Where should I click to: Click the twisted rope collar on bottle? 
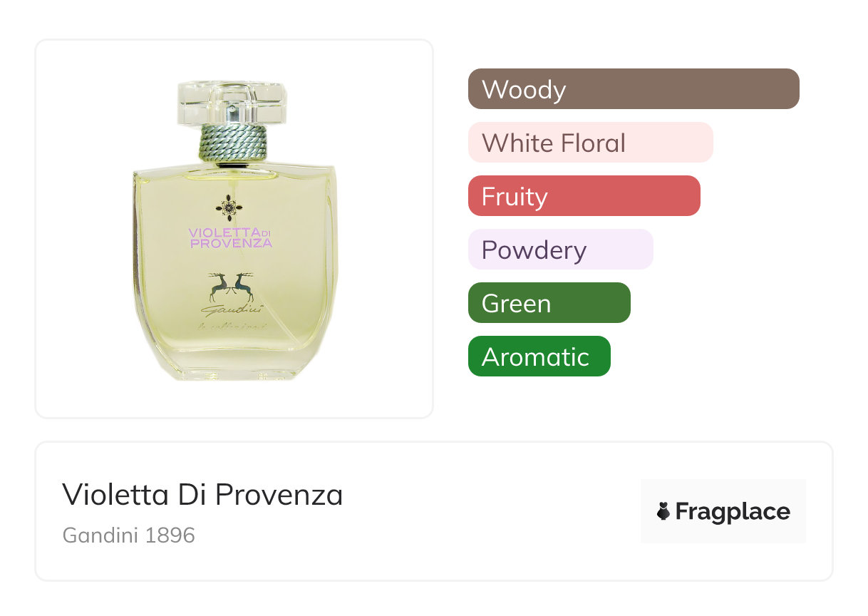click(x=232, y=142)
